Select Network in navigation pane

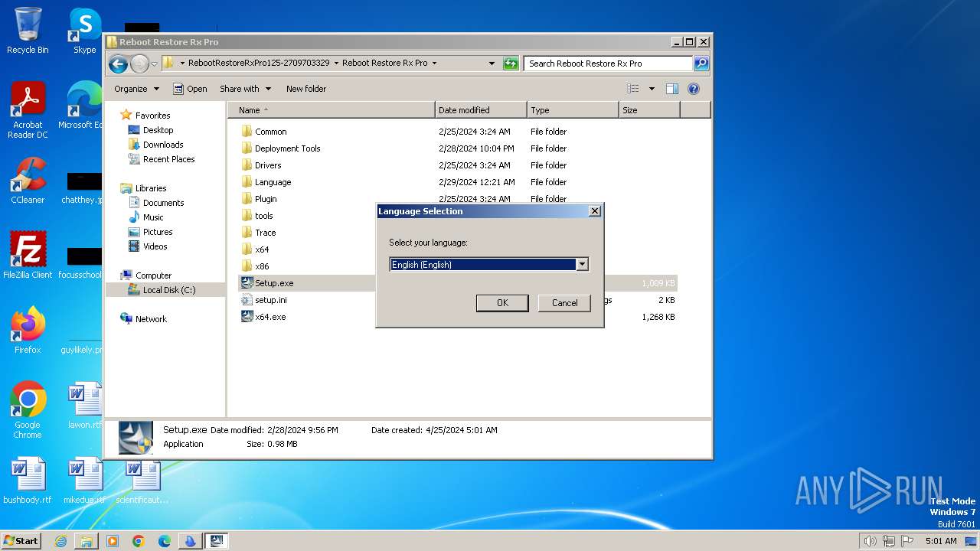(143, 319)
